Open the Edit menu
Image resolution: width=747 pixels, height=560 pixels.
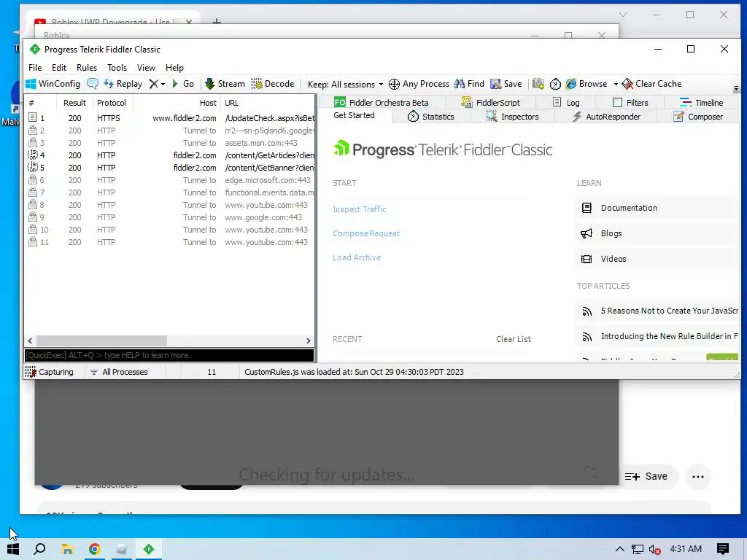click(x=59, y=68)
